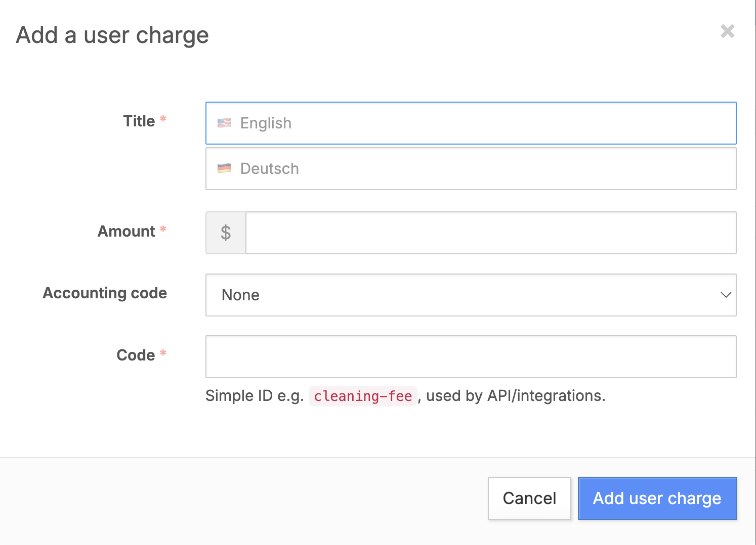Click the Amount field label

(x=127, y=232)
